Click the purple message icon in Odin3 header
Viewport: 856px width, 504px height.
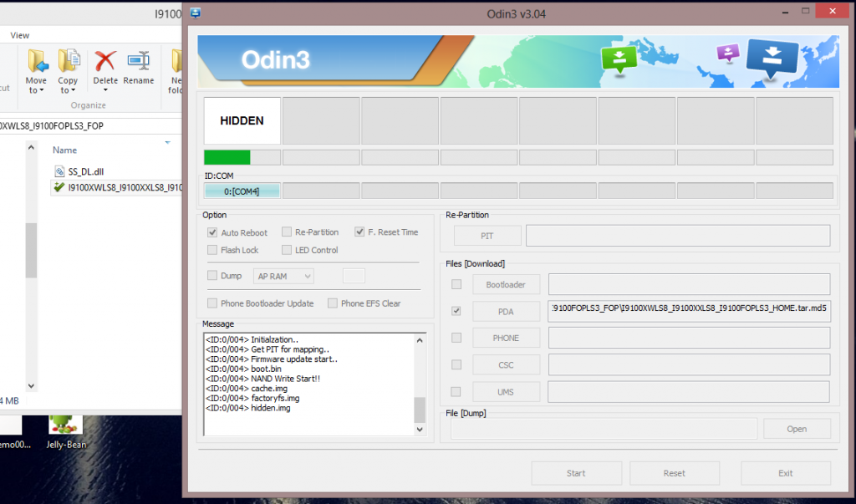pyautogui.click(x=727, y=52)
